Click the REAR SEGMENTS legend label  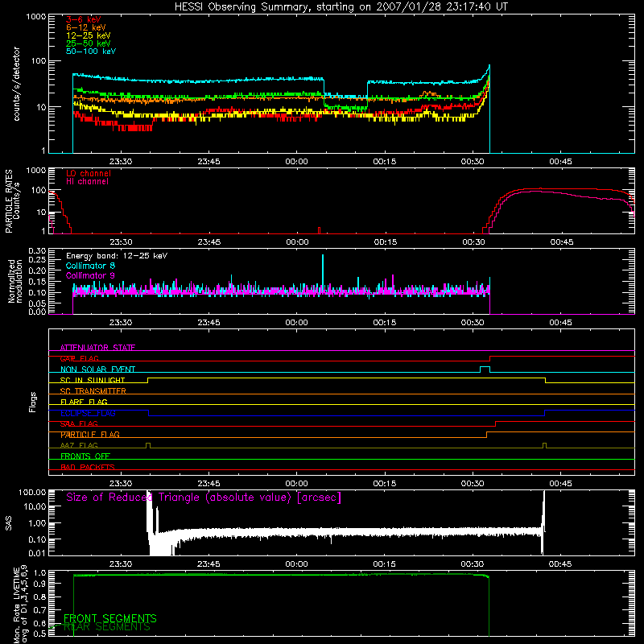[x=107, y=627]
